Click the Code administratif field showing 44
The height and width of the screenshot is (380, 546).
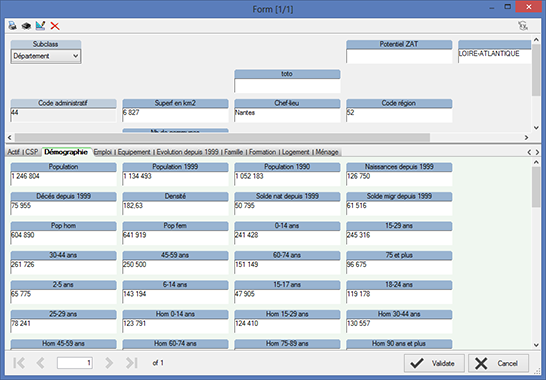tap(63, 115)
